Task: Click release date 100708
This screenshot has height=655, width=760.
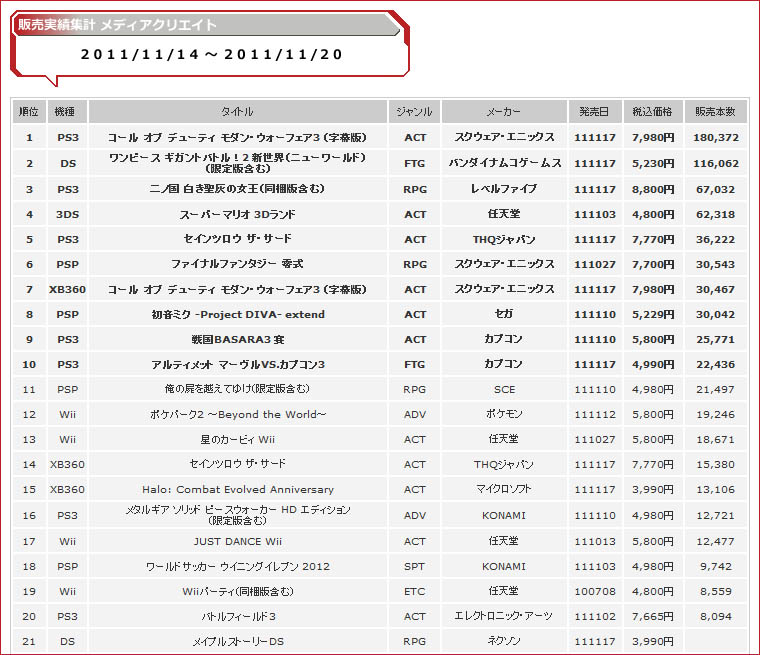Action: tap(595, 592)
